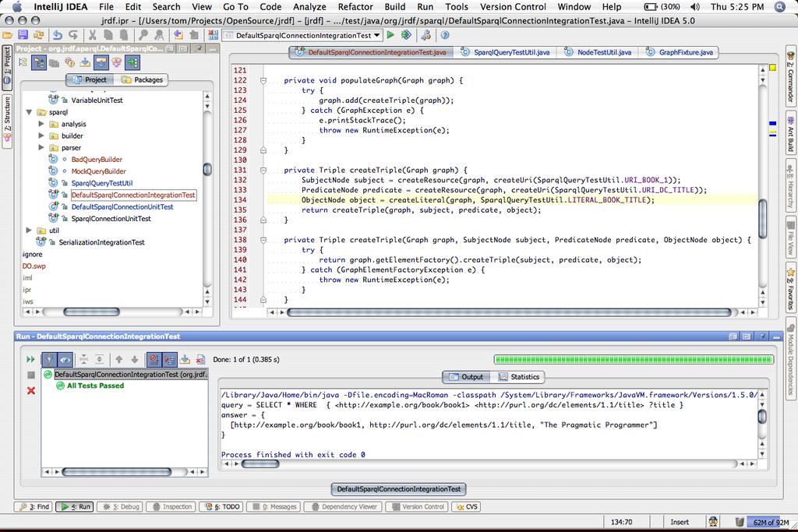This screenshot has width=798, height=532.
Task: Select SparqlConnectionUnitTest in the project tree
Action: tap(111, 219)
